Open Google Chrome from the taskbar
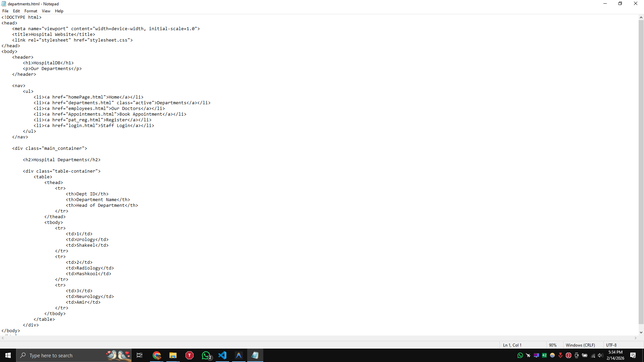Screen dimensions: 644x362 (x=157, y=355)
